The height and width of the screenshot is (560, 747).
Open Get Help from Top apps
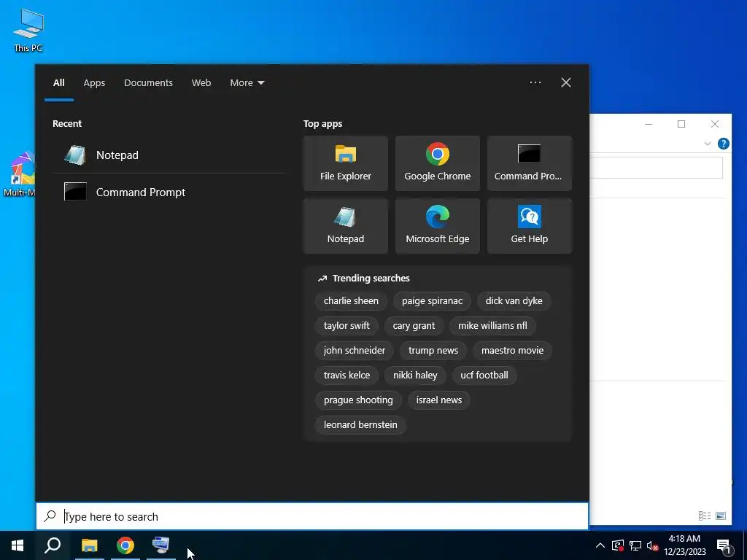pos(530,226)
